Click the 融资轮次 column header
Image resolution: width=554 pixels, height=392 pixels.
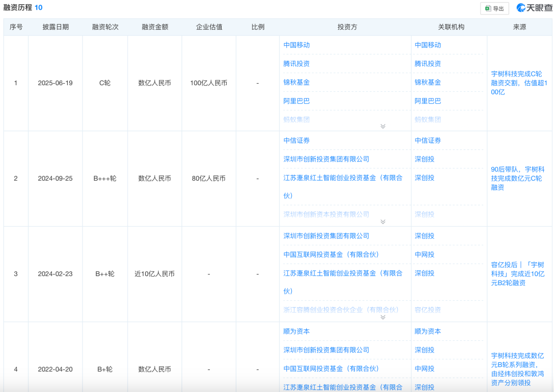[105, 27]
